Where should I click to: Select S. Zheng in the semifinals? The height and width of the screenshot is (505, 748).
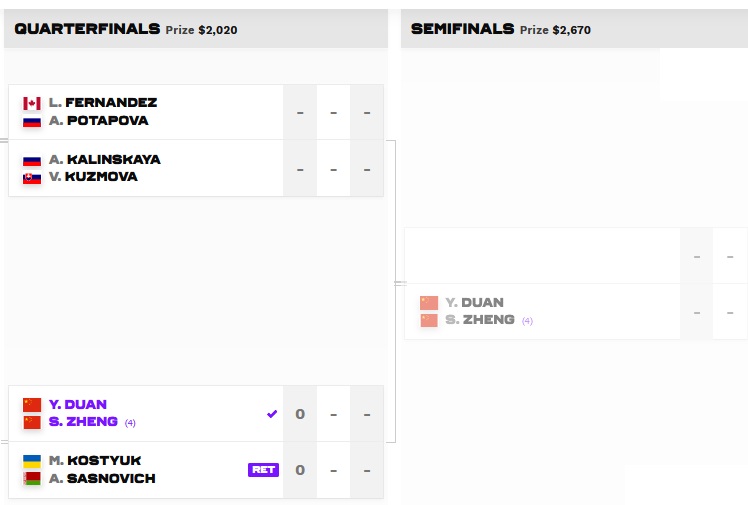click(480, 320)
